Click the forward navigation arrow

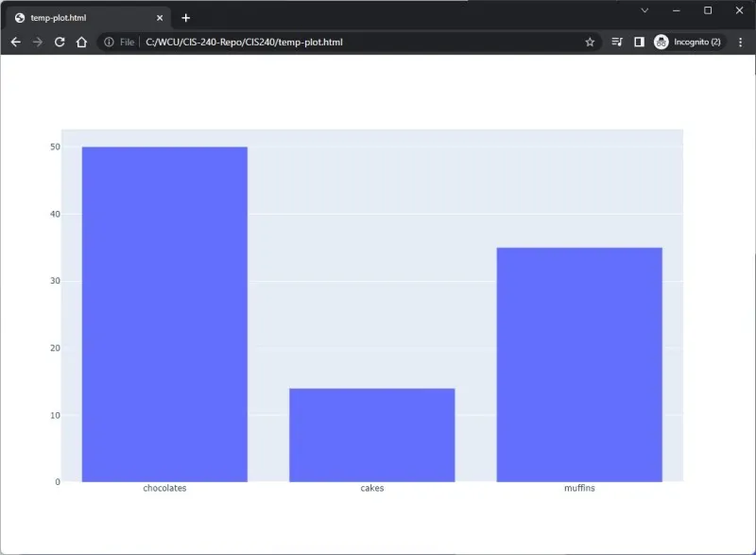[38, 42]
